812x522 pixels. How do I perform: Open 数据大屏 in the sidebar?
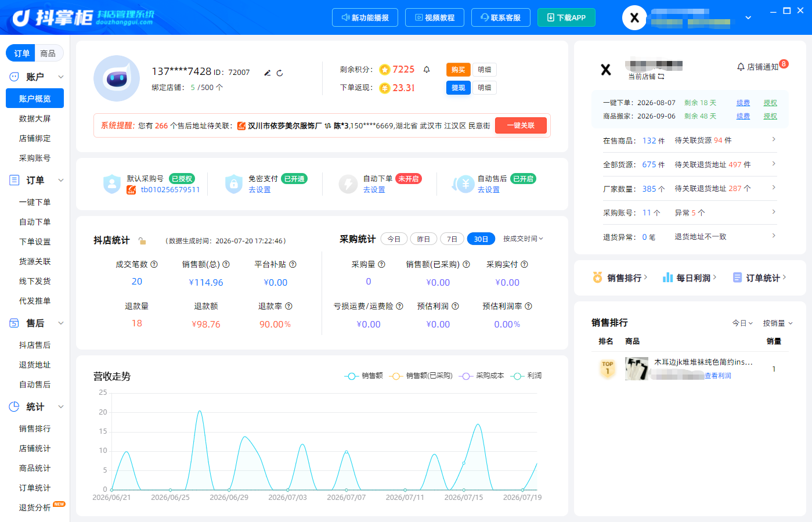pos(35,118)
